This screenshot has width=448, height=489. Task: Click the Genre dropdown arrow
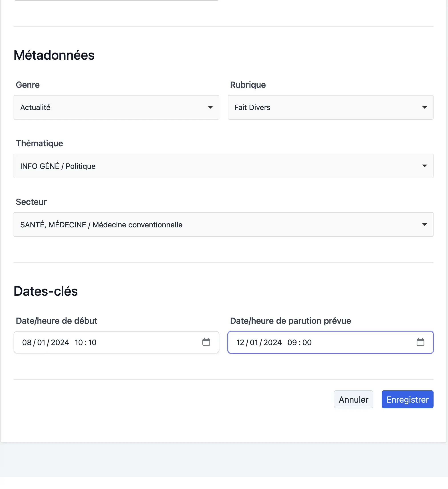pyautogui.click(x=210, y=107)
